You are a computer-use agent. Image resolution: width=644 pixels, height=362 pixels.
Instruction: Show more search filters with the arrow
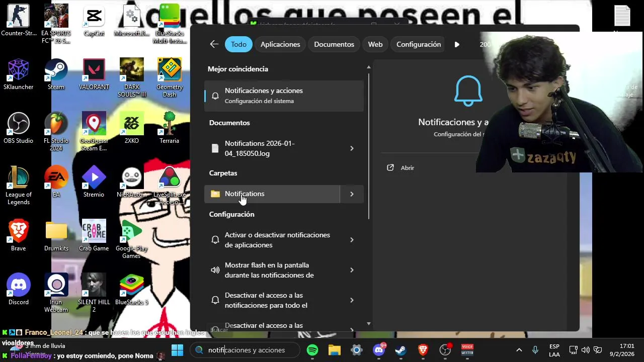pos(457,44)
